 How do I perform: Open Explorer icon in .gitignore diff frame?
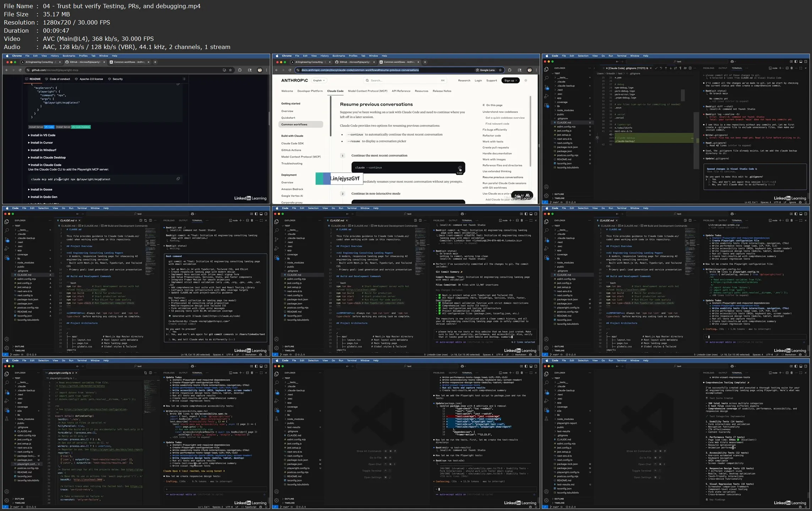click(546, 69)
